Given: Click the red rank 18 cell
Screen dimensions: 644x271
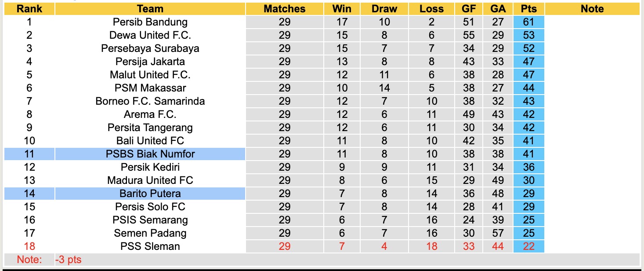Looking at the screenshot, I should [x=29, y=246].
